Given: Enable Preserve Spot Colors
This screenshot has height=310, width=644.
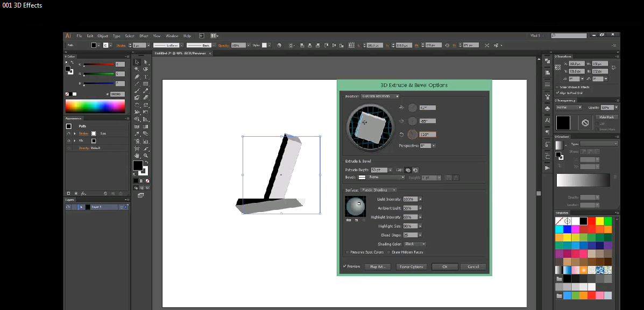Looking at the screenshot, I should [x=347, y=252].
